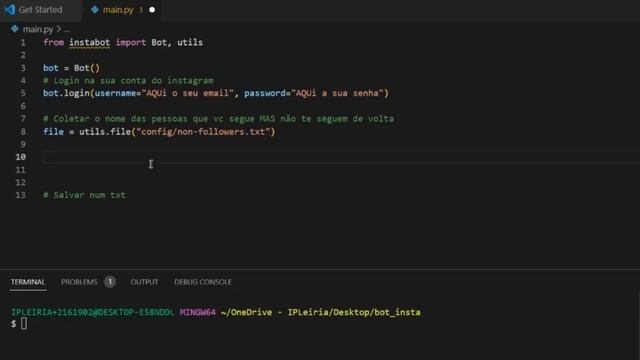Click the '# Salvar num txt' comment
The height and width of the screenshot is (360, 640).
pyautogui.click(x=84, y=195)
